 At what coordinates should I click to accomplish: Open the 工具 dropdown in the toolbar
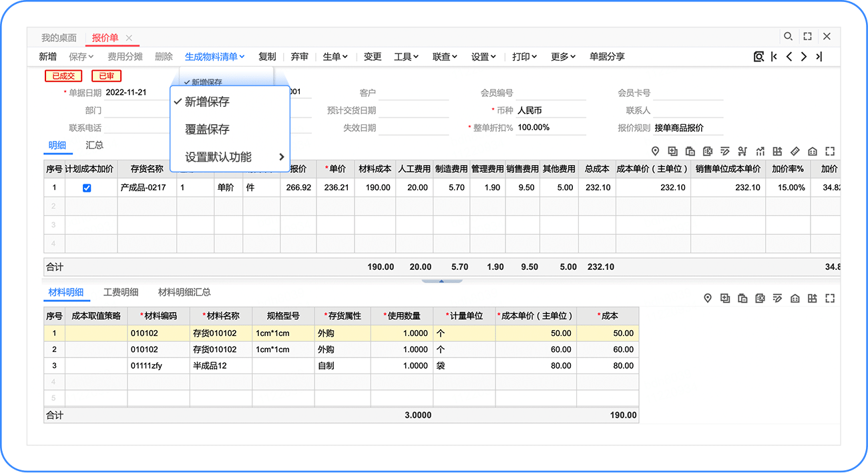(x=406, y=57)
